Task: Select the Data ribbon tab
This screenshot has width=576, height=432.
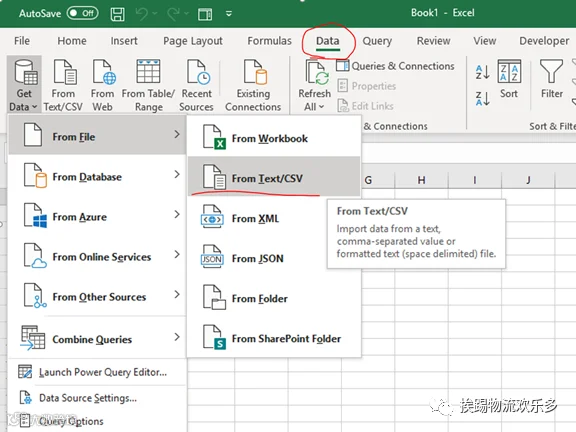Action: pos(328,41)
